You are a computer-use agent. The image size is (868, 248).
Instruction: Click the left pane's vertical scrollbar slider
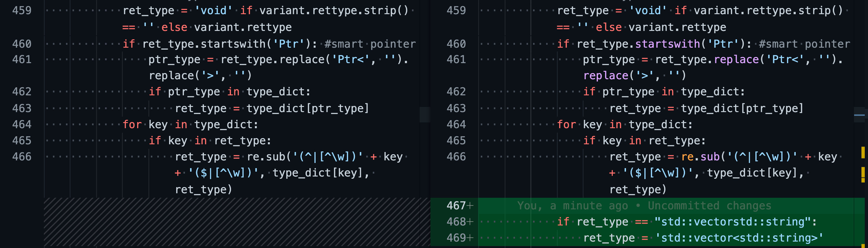point(425,114)
